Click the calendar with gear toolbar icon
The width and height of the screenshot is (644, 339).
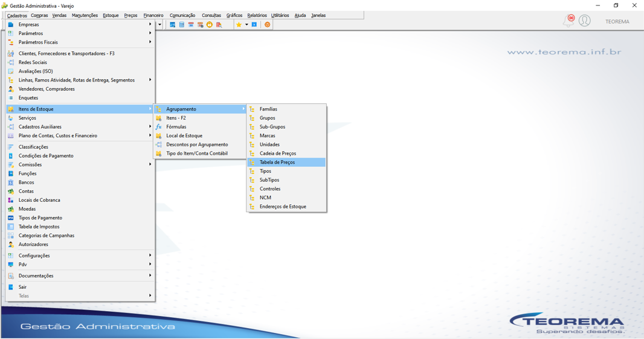(x=200, y=25)
